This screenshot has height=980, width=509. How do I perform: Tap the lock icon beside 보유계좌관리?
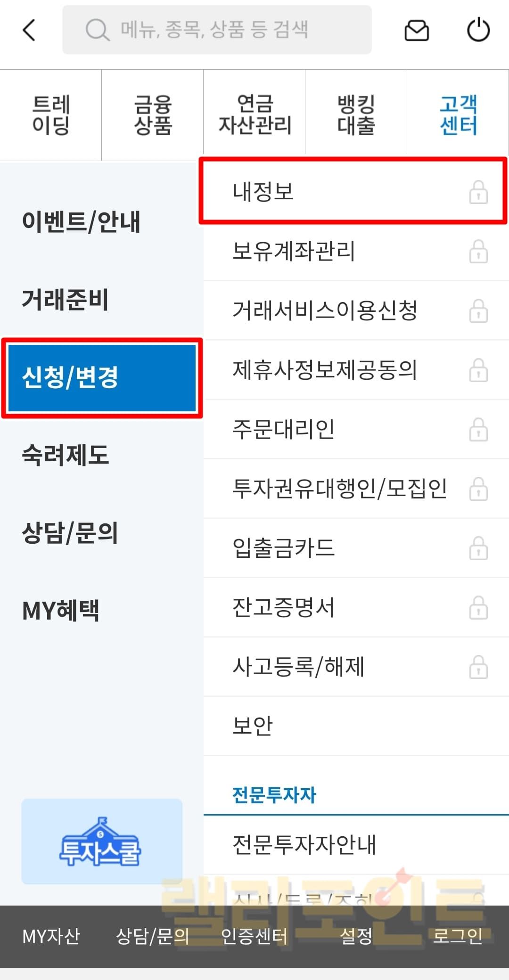[x=478, y=251]
